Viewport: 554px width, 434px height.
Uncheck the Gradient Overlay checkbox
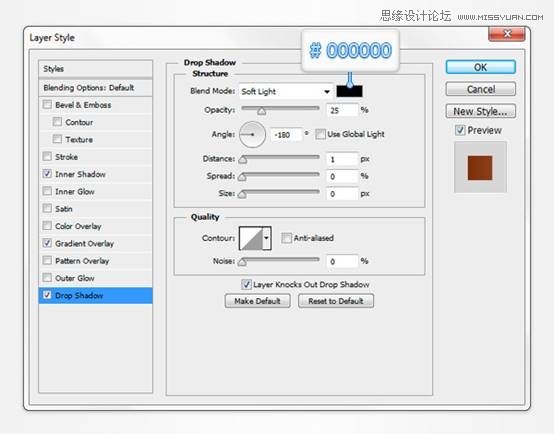tap(47, 243)
